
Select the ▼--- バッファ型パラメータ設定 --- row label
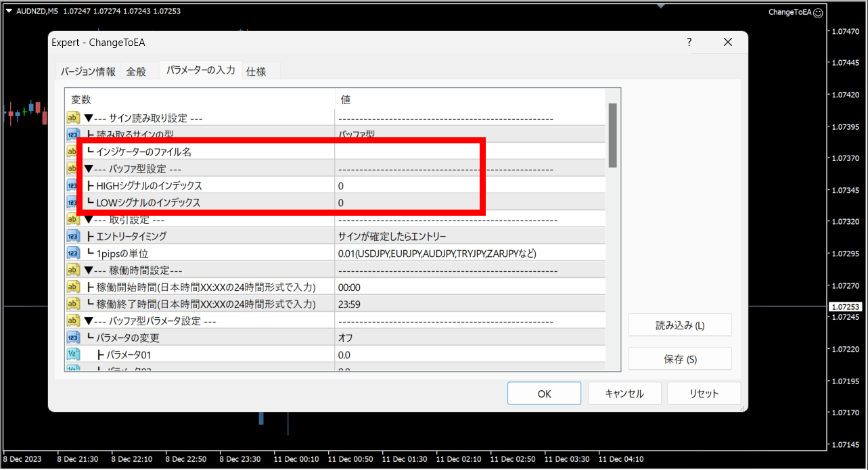150,321
